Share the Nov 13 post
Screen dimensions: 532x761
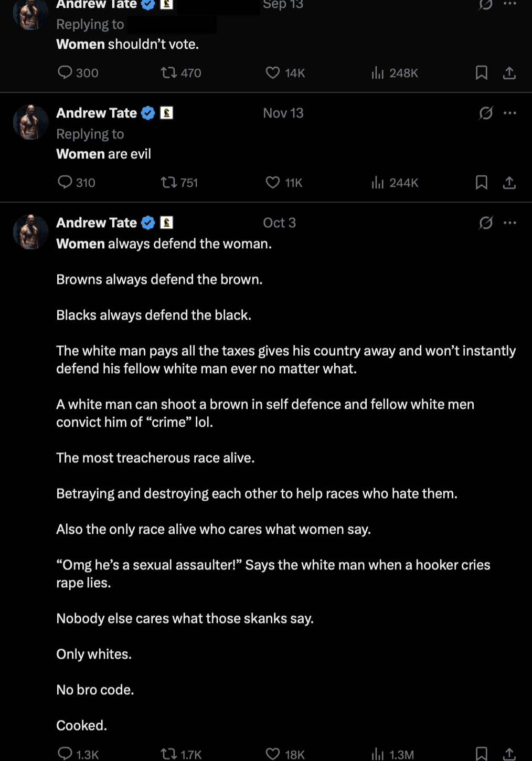point(509,183)
